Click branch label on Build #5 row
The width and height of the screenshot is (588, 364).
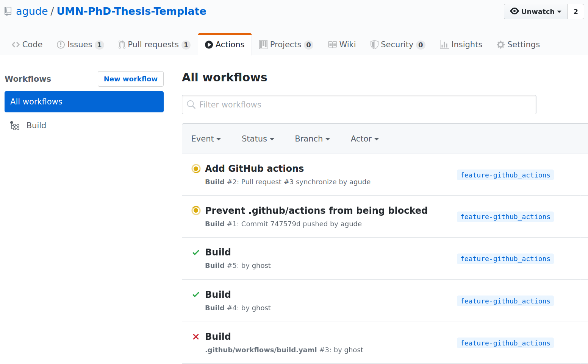pos(505,259)
